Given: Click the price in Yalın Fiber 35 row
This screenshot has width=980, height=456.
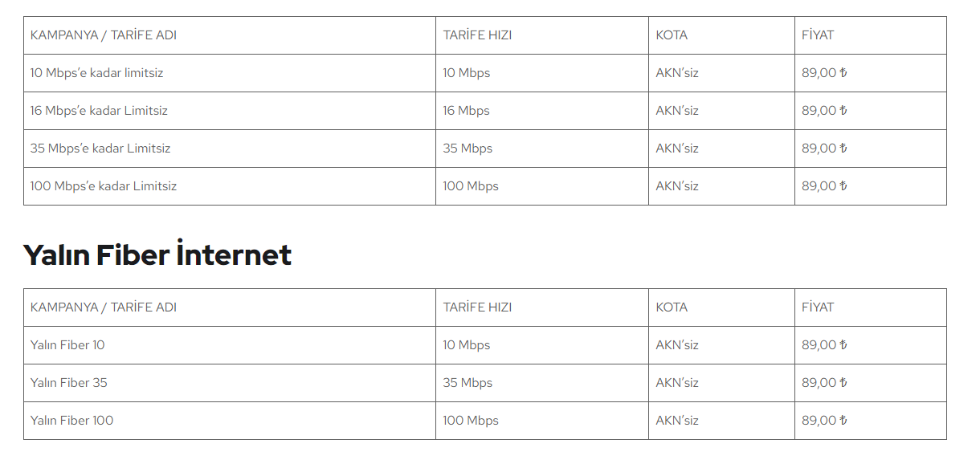Looking at the screenshot, I should point(824,383).
